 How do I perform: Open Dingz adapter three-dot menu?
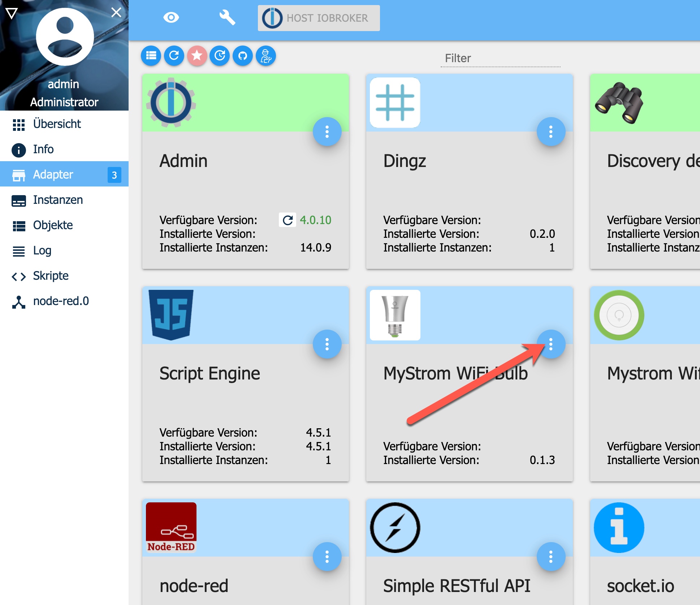pyautogui.click(x=551, y=132)
